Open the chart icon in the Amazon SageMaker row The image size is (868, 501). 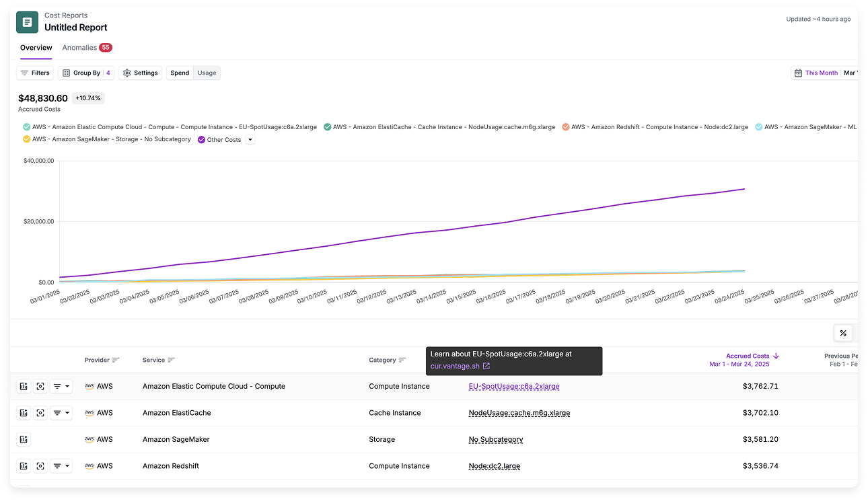tap(24, 439)
